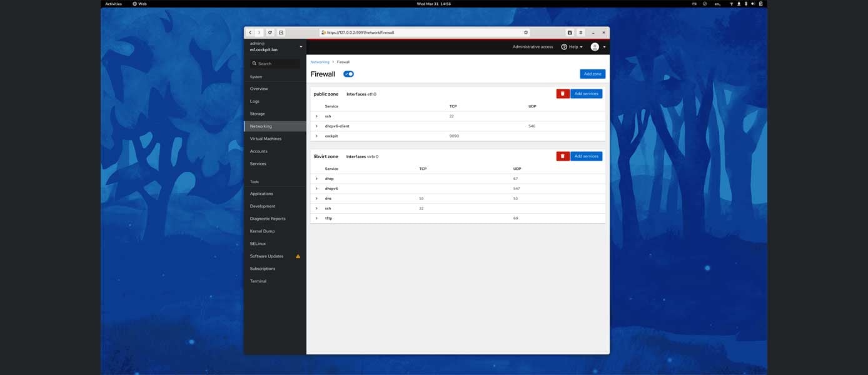The width and height of the screenshot is (868, 375).
Task: Open the host switcher dropdown for ml.cockpit.lan
Action: 301,46
